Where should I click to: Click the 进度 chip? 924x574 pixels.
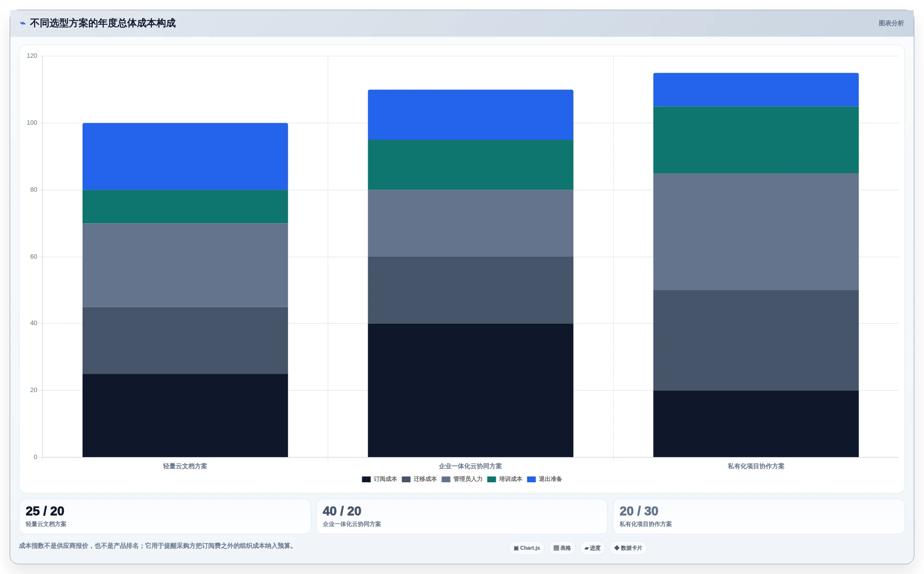[592, 548]
